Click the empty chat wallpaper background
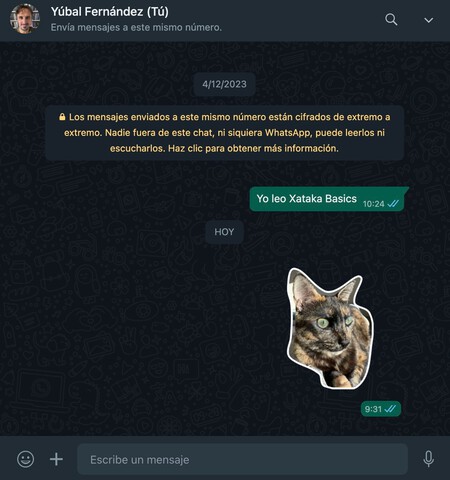The height and width of the screenshot is (480, 450). coord(133,317)
